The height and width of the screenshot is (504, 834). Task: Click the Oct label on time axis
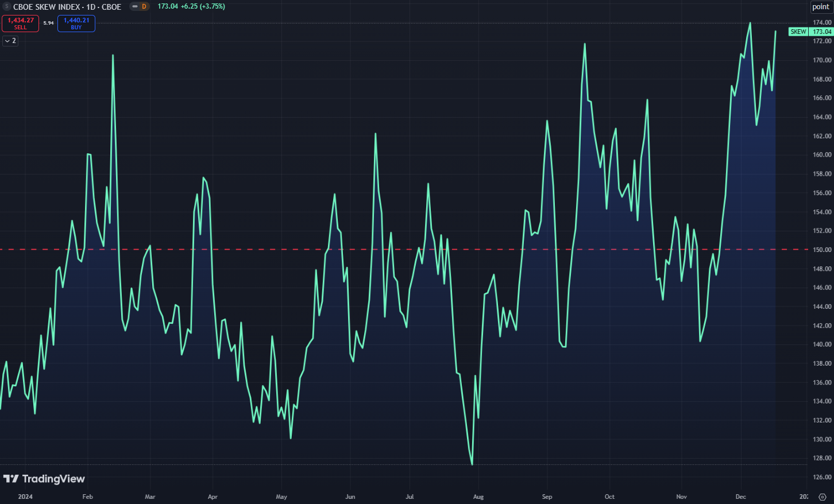609,497
